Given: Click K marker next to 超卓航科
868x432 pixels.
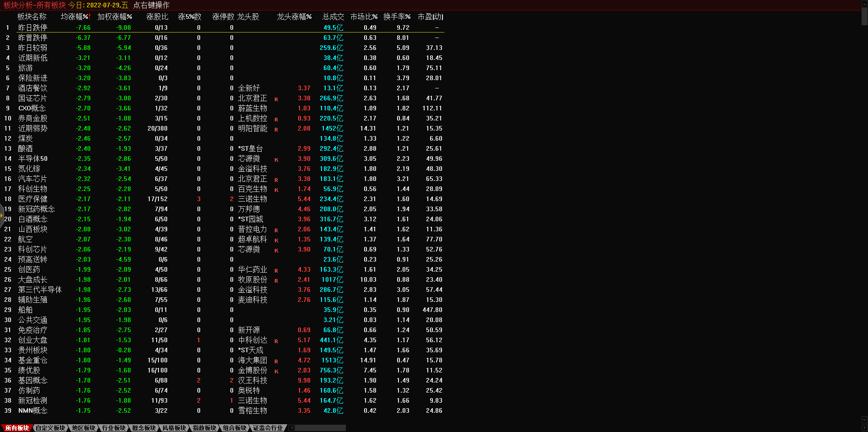Looking at the screenshot, I should point(276,240).
